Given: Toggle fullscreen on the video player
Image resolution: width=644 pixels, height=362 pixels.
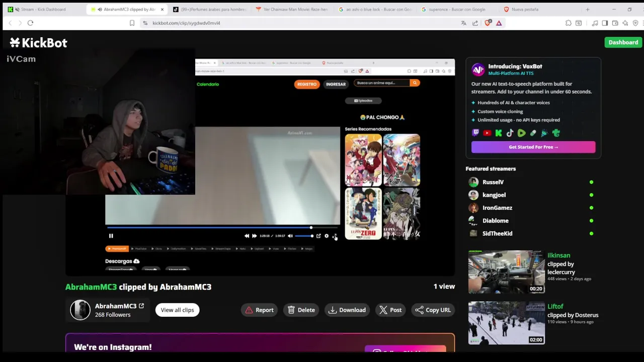Looking at the screenshot, I should [x=335, y=236].
